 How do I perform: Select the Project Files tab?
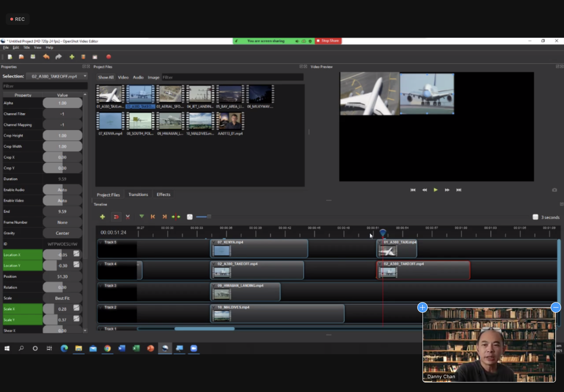108,195
